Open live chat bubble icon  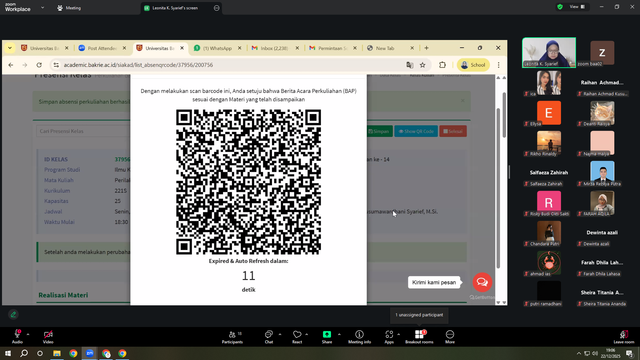pyautogui.click(x=482, y=282)
